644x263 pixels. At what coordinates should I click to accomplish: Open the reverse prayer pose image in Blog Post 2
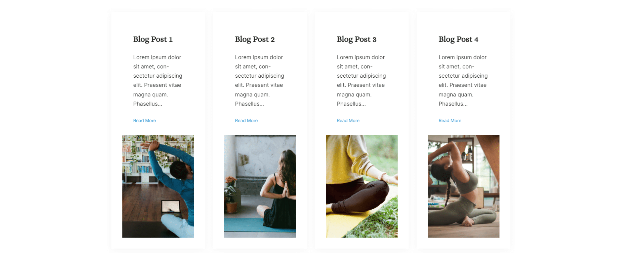(x=260, y=186)
